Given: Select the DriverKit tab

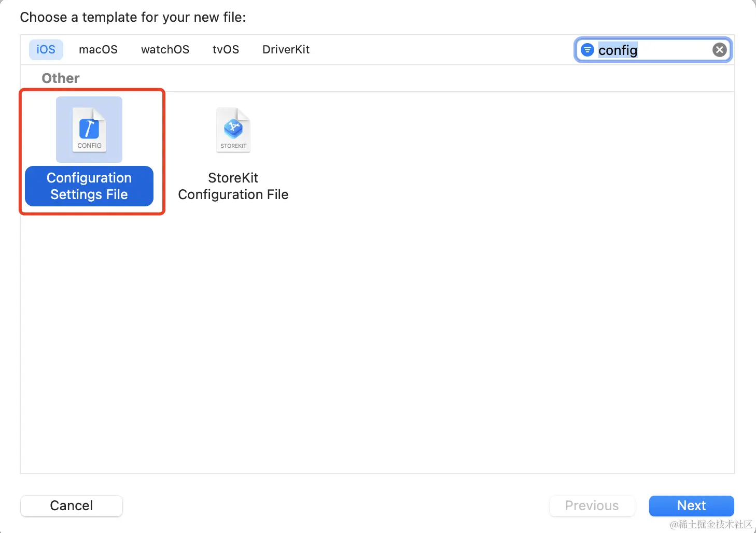Looking at the screenshot, I should [x=286, y=50].
